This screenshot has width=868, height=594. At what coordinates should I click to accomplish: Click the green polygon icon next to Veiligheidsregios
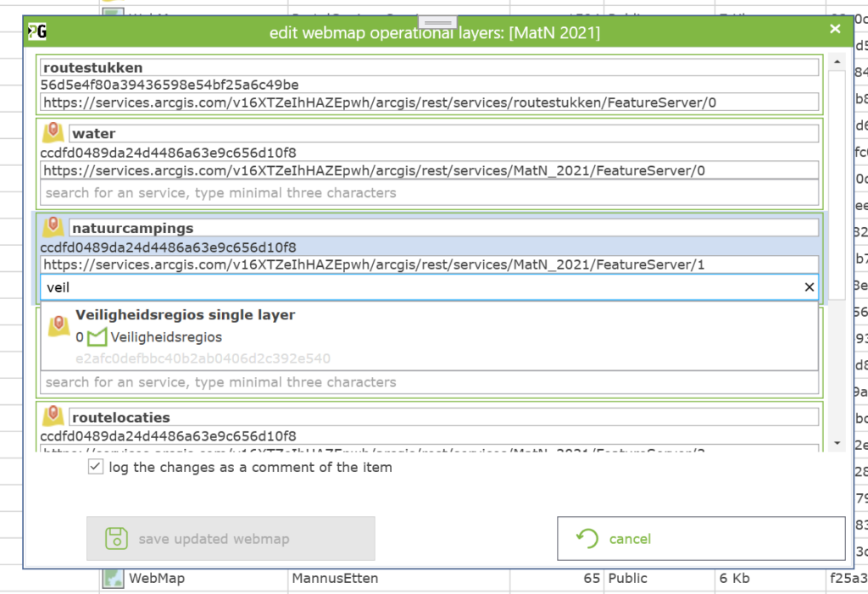tap(97, 336)
